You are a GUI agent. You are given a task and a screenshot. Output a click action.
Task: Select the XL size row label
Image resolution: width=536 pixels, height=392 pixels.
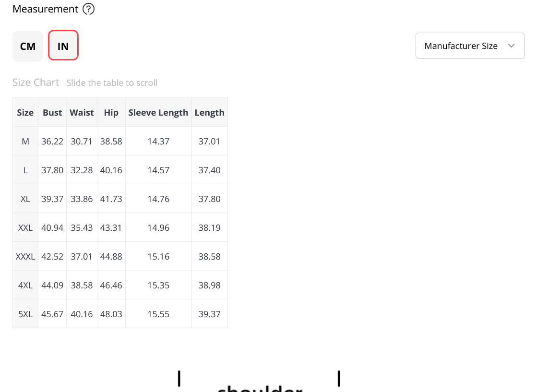tap(25, 199)
